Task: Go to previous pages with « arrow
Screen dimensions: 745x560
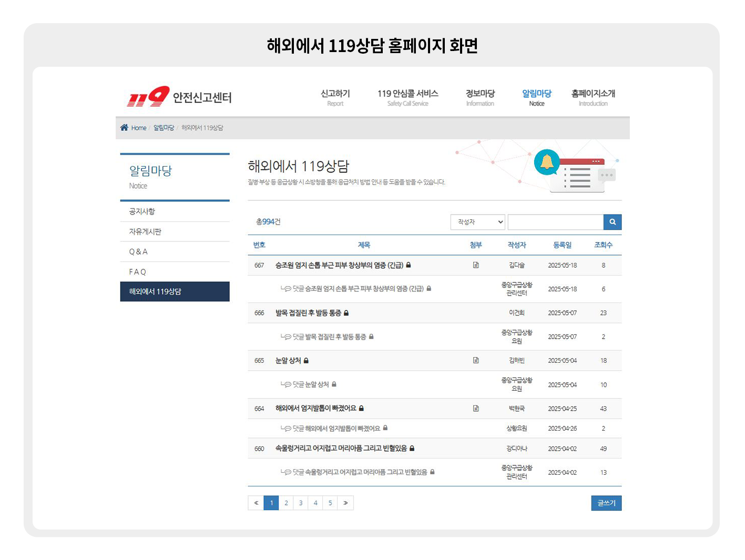Action: coord(256,503)
